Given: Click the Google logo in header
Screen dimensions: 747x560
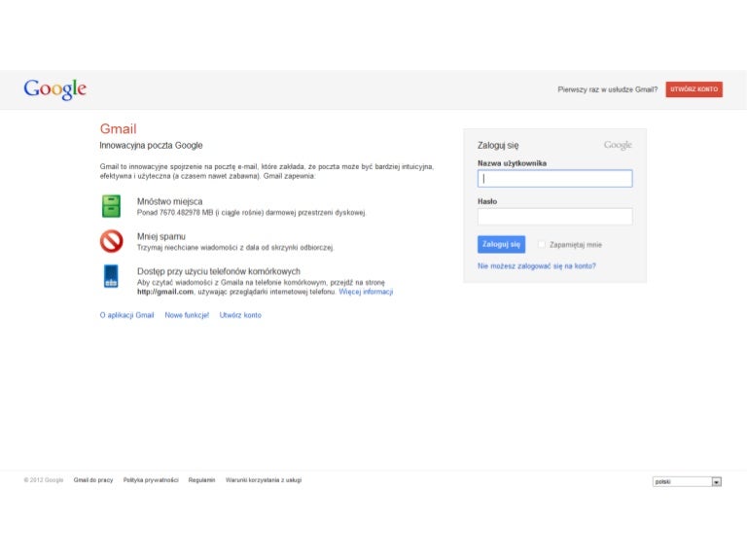Looking at the screenshot, I should coord(55,89).
